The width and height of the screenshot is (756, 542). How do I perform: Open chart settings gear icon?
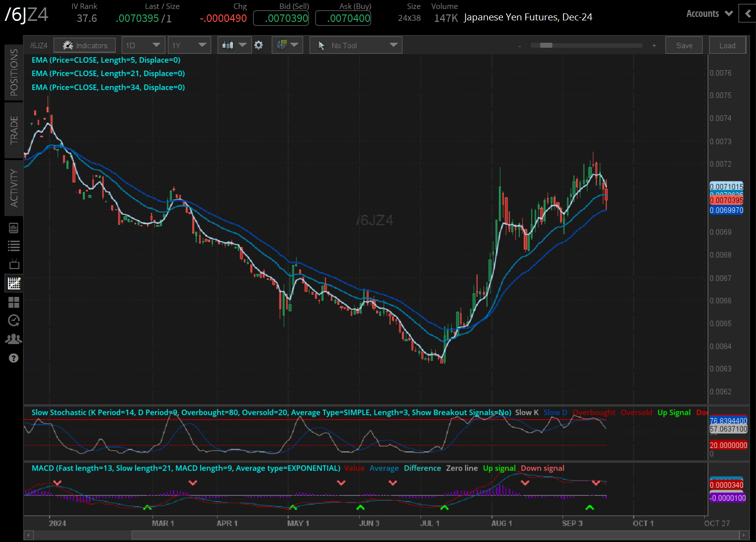(x=258, y=45)
